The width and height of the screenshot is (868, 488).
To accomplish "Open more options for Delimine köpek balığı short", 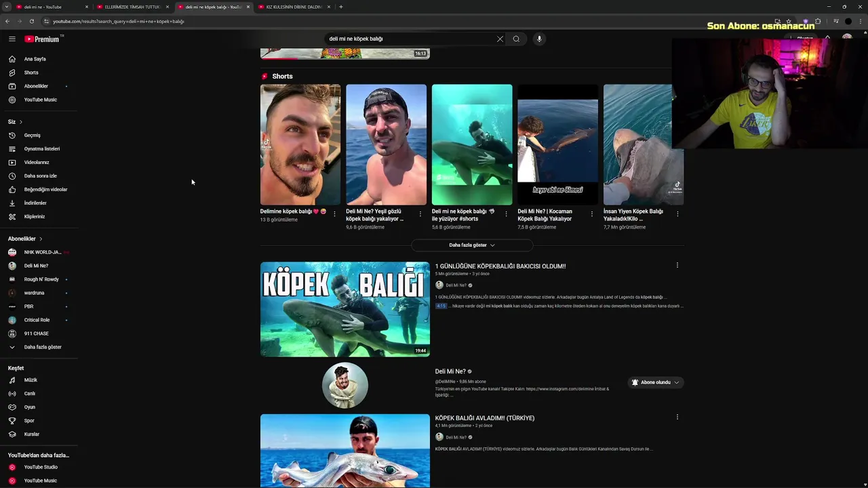I will coord(334,213).
